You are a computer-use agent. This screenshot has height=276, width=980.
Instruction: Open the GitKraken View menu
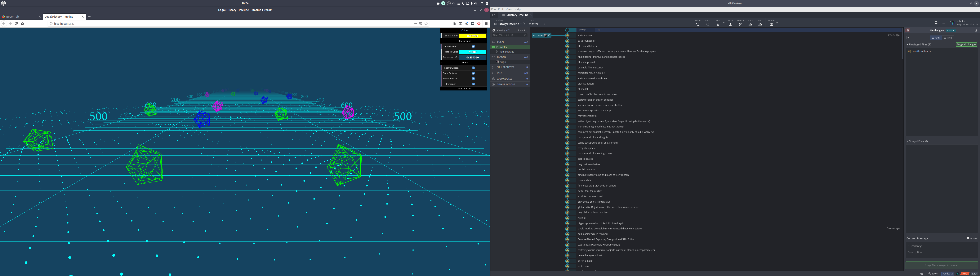pyautogui.click(x=509, y=10)
